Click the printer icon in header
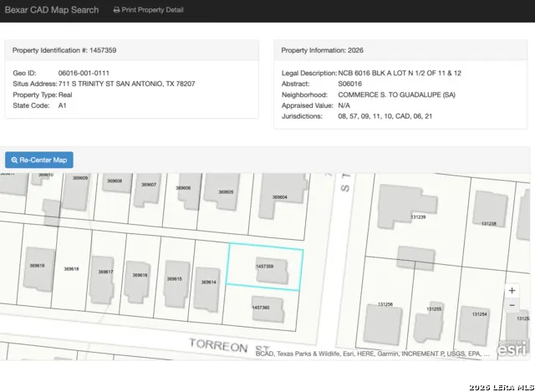535x392 pixels. pos(117,10)
